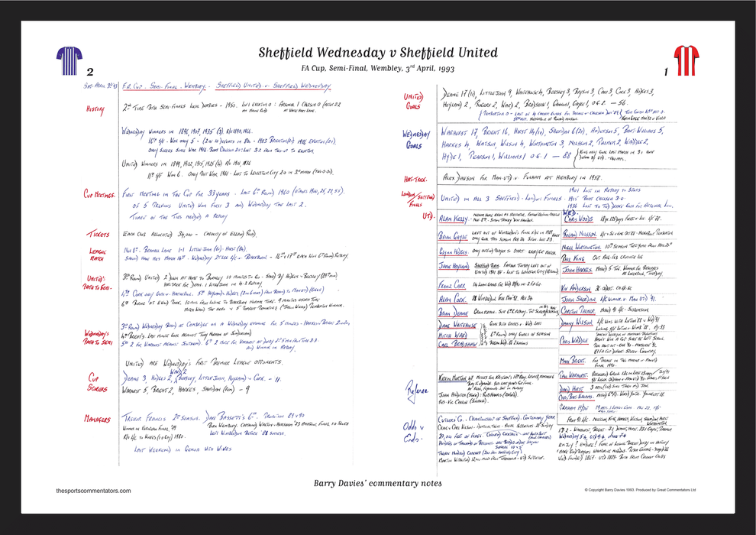The image size is (756, 535).
Task: Select Sheffield United's score number 1
Action: coord(666,72)
